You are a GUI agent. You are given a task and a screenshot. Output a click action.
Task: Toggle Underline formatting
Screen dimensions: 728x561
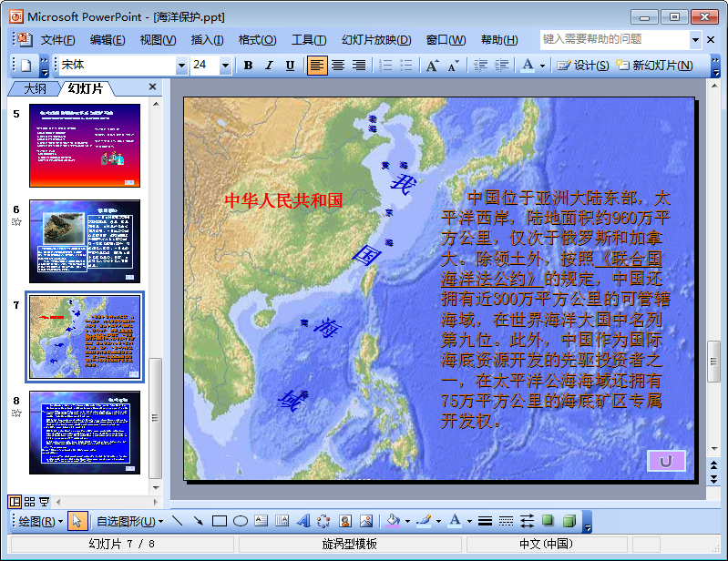[x=290, y=66]
